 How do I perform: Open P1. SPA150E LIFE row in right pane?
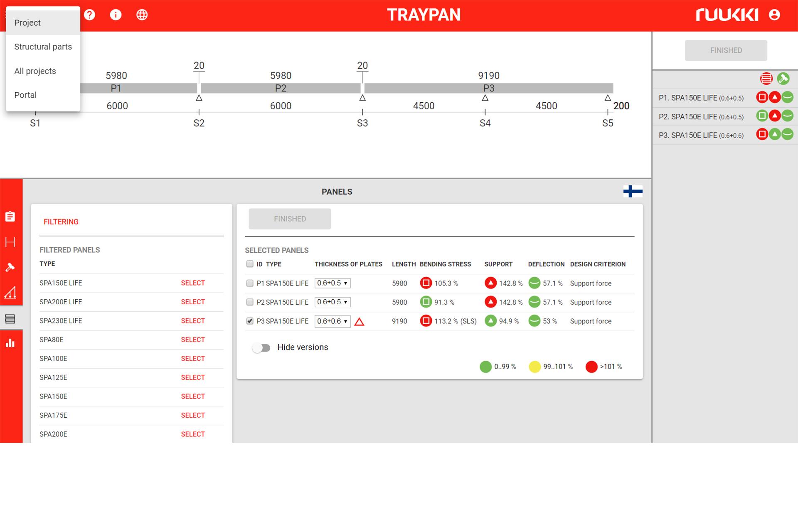725,98
